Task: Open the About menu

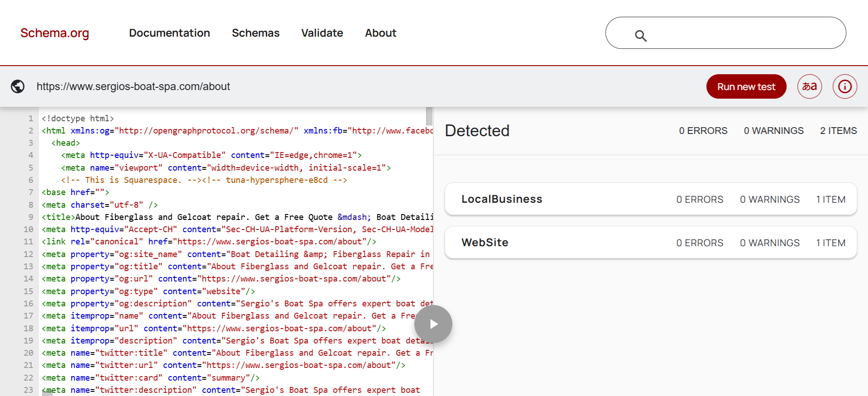Action: tap(381, 33)
